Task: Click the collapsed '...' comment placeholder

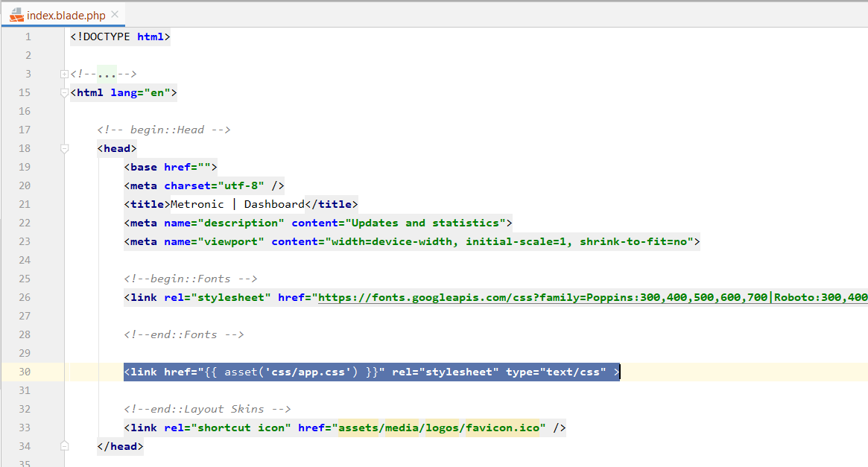Action: click(x=107, y=74)
